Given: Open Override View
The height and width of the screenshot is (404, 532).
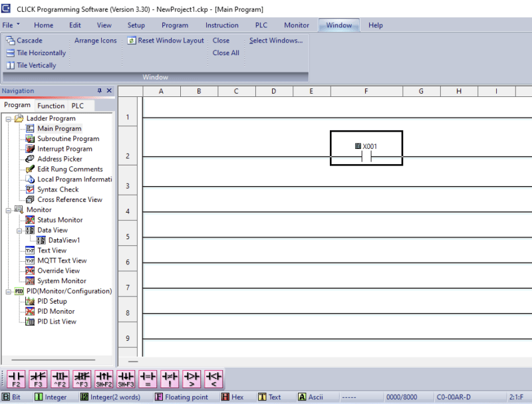Looking at the screenshot, I should [59, 271].
